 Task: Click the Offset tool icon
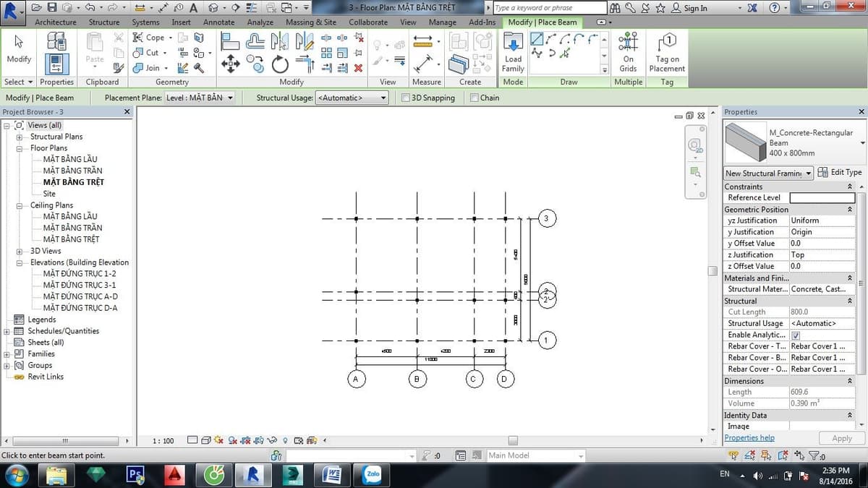click(255, 41)
